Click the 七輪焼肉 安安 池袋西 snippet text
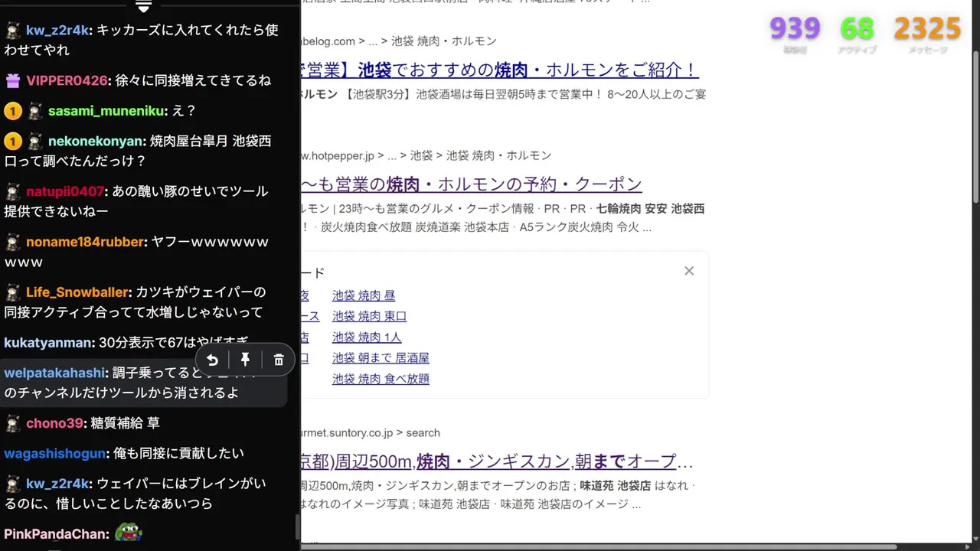 point(650,209)
